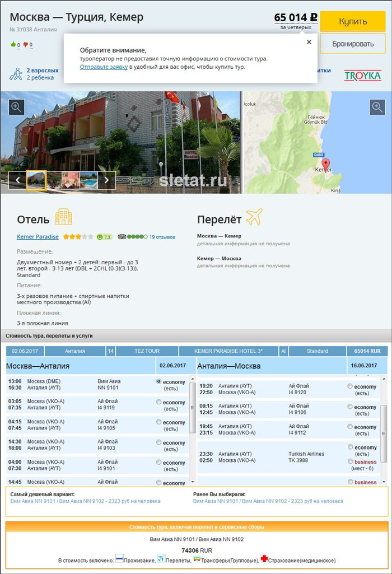Click the № 37038 Анталия tour number

pos(33,29)
